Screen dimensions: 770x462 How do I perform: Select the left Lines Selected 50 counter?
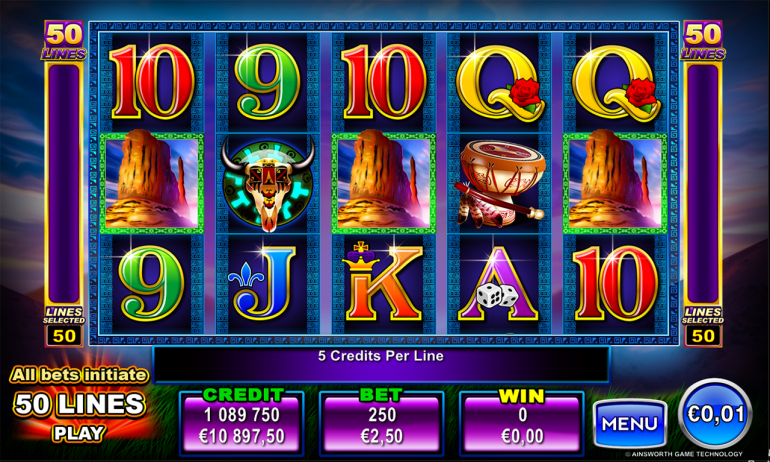[64, 326]
